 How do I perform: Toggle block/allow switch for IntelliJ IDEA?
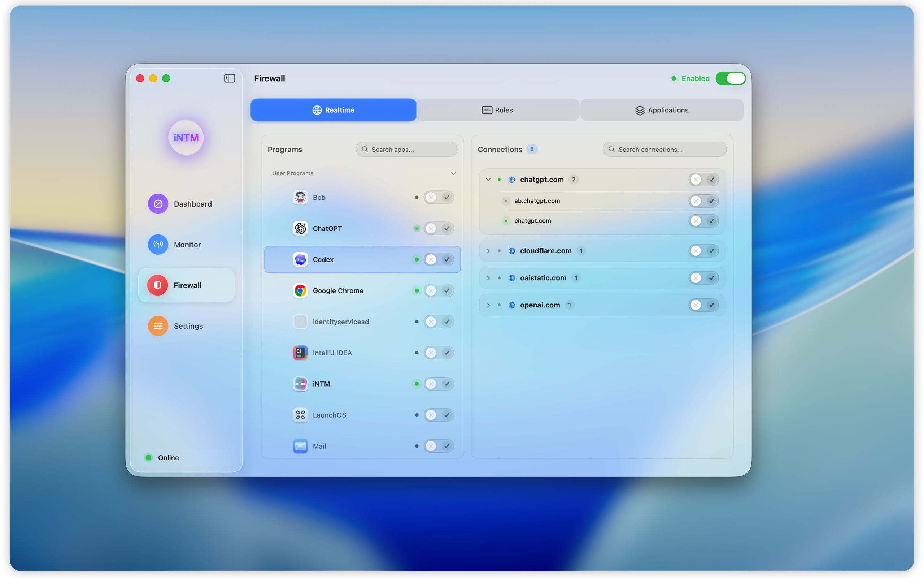tap(438, 353)
